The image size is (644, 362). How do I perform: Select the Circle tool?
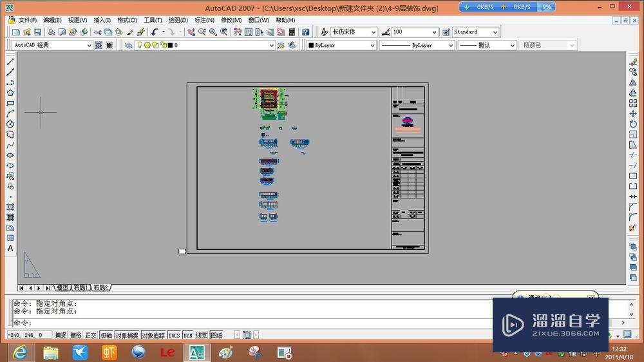[10, 124]
